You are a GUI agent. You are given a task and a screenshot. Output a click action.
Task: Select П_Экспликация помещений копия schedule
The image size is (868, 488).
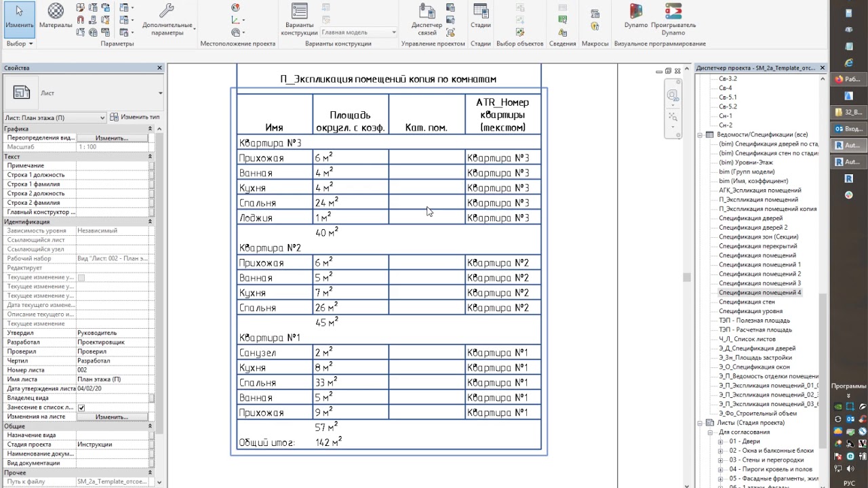[768, 209]
